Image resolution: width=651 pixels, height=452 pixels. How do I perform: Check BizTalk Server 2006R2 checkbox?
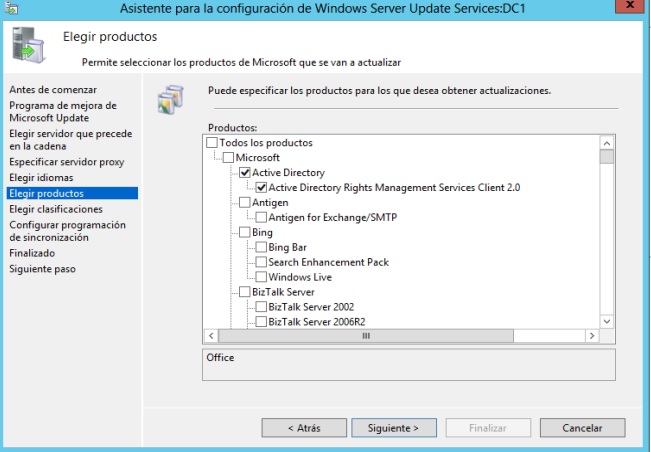pos(261,322)
